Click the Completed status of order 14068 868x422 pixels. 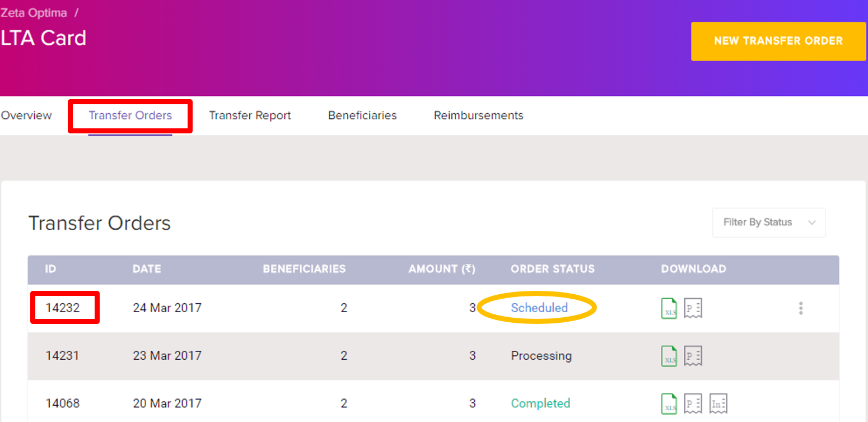(540, 404)
